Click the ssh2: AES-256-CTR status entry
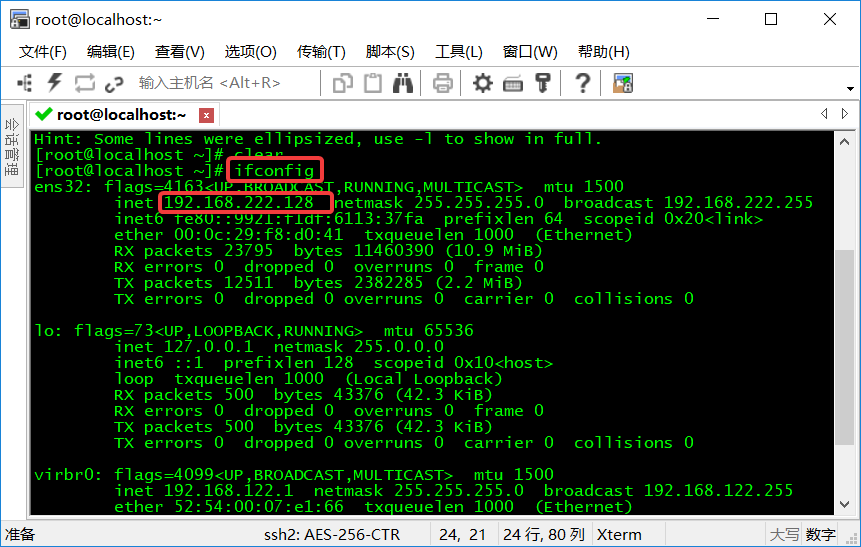The height and width of the screenshot is (547, 861). [332, 534]
